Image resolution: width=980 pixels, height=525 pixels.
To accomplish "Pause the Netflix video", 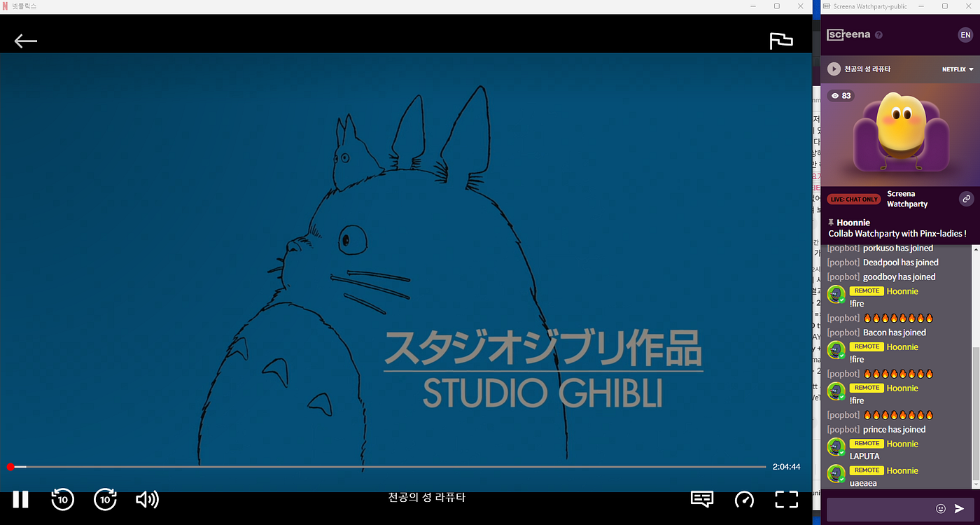I will pos(21,499).
